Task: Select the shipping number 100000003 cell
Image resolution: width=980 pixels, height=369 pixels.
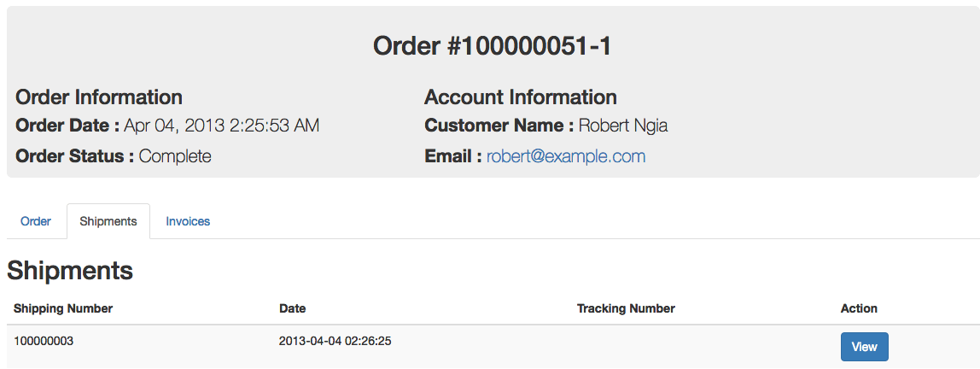Action: [44, 342]
